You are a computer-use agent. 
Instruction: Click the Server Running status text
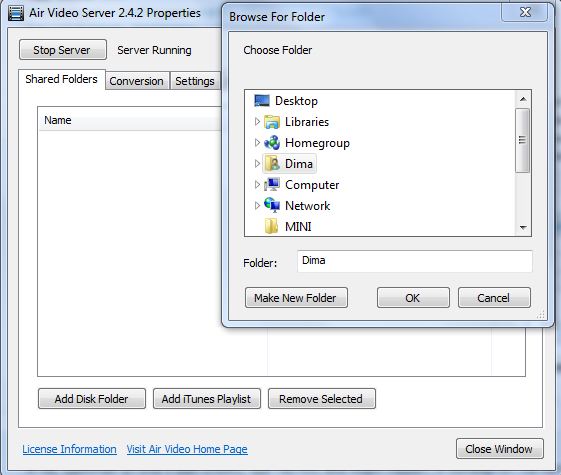pos(154,50)
